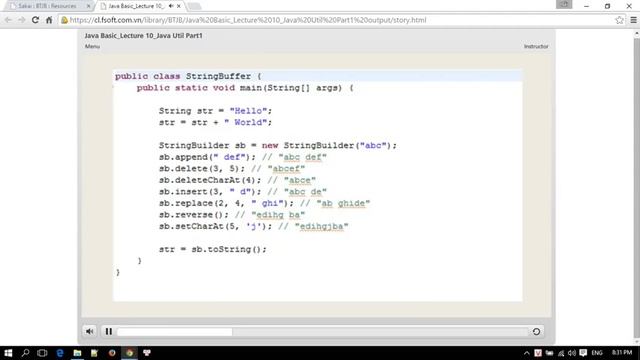
Task: Click the tab audio playing indicator
Action: [171, 6]
